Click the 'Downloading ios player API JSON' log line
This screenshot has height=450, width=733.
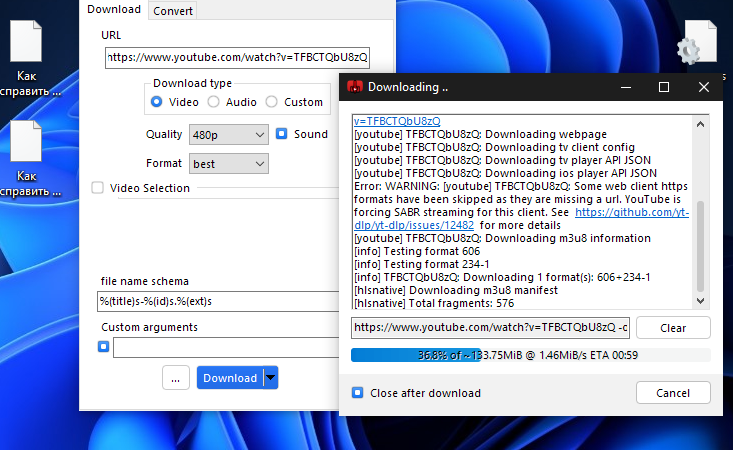pyautogui.click(x=505, y=173)
